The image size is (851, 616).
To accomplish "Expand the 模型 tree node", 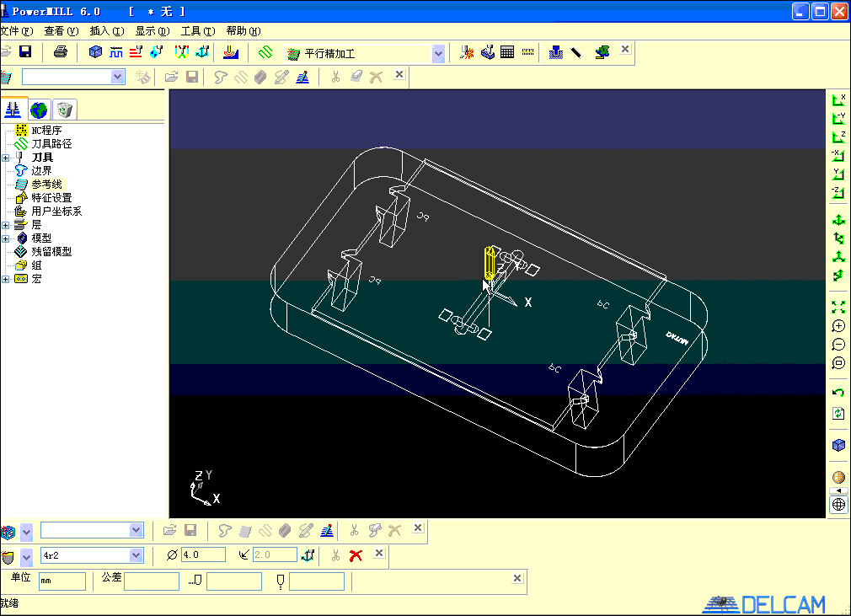I will point(5,238).
